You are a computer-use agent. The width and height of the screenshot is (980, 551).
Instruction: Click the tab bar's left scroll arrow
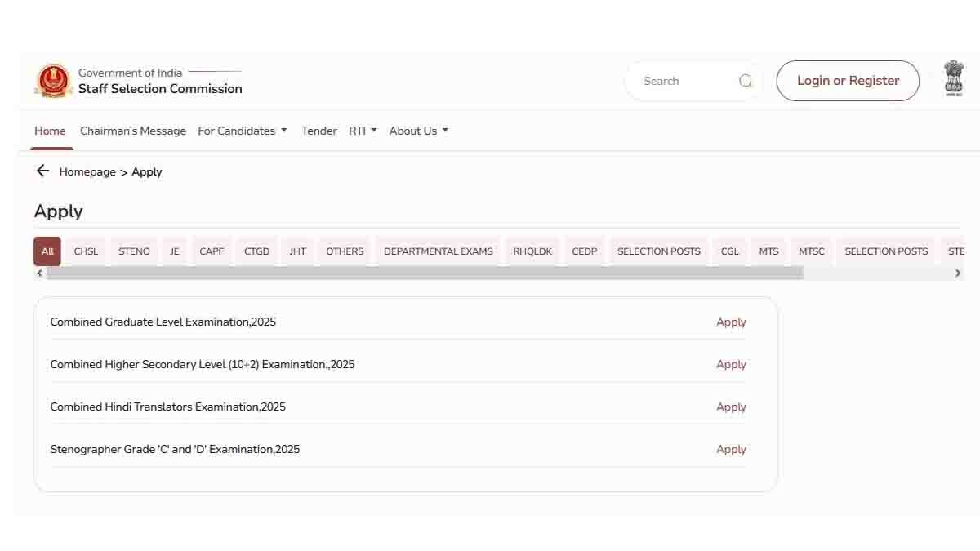pos(40,273)
